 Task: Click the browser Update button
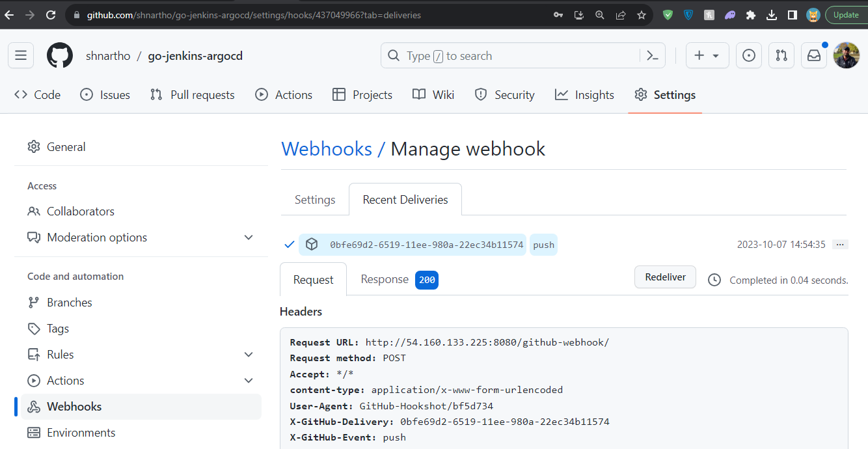pyautogui.click(x=846, y=15)
